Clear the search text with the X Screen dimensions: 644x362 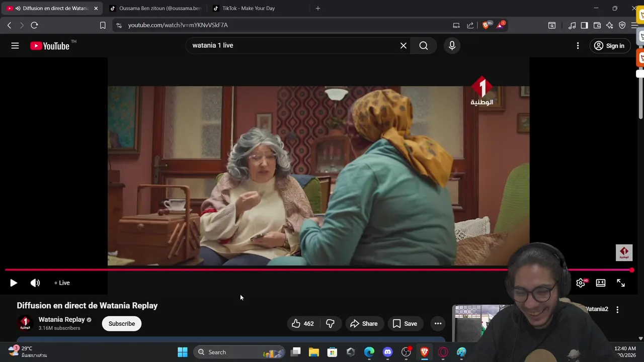coord(404,46)
